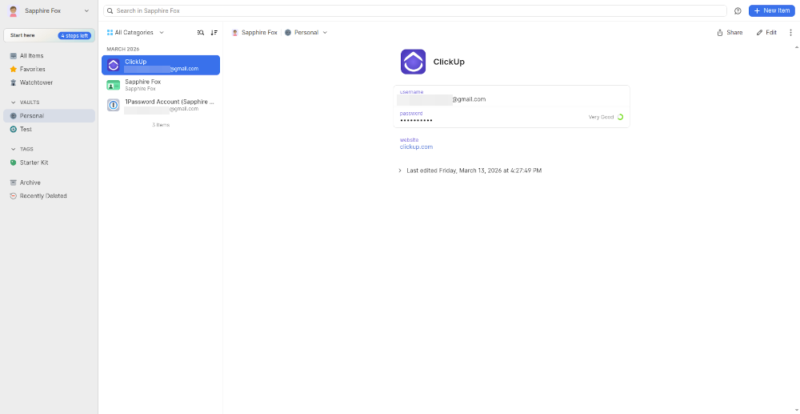Click the 3 items count text
This screenshot has height=414, width=800.
pos(161,125)
